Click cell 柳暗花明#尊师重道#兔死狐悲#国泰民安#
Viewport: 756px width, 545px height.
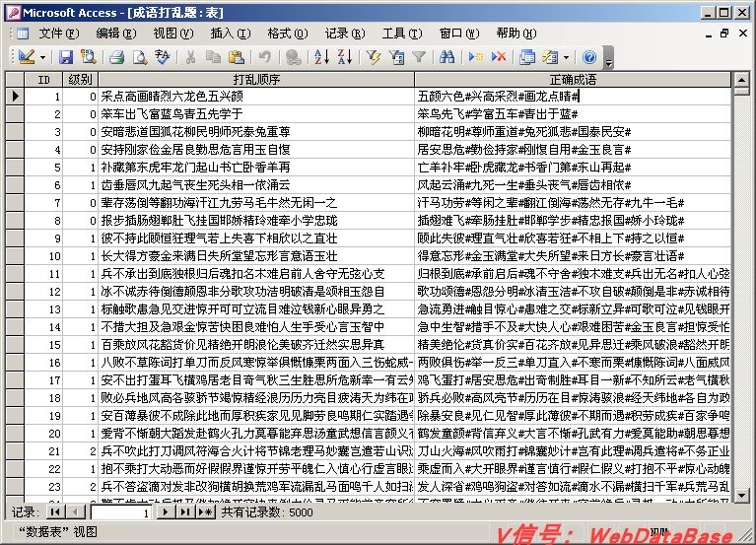pos(573,131)
